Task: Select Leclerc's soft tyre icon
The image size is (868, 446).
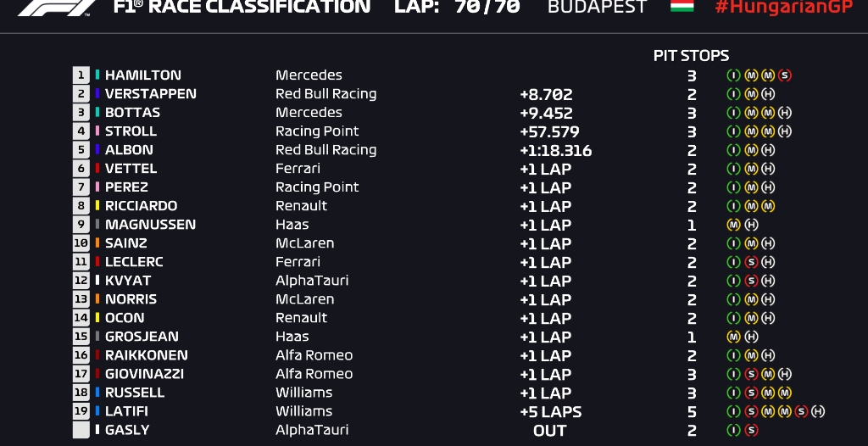Action: pos(751,262)
